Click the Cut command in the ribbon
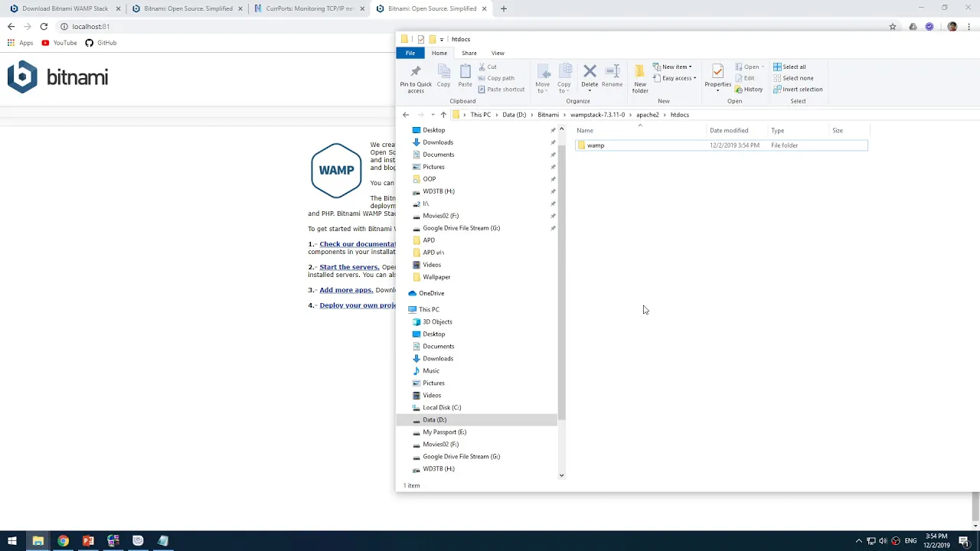980x551 pixels. point(487,67)
